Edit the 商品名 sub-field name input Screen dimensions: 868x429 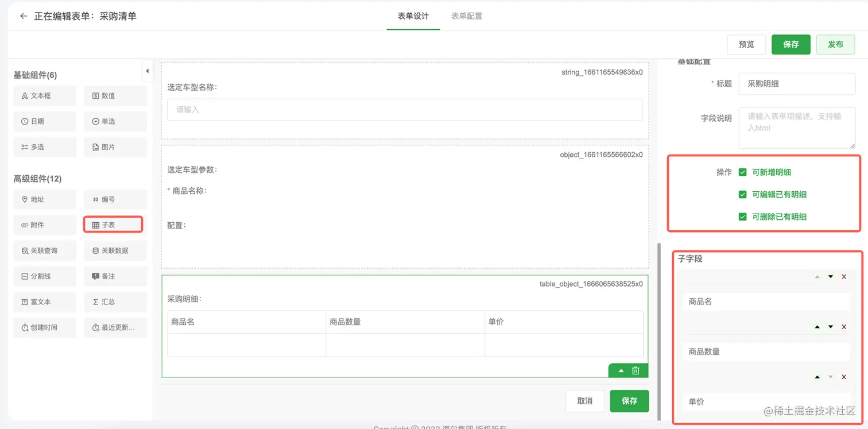point(766,302)
